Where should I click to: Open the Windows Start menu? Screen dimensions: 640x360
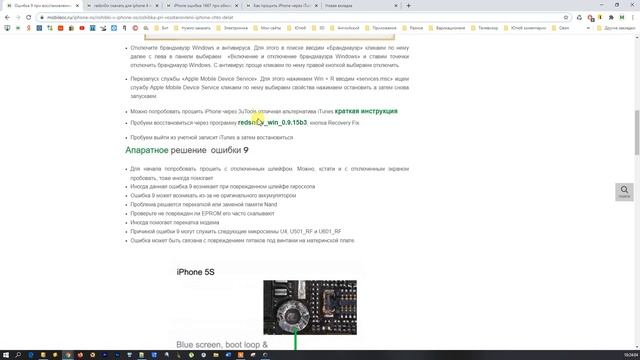click(x=6, y=355)
